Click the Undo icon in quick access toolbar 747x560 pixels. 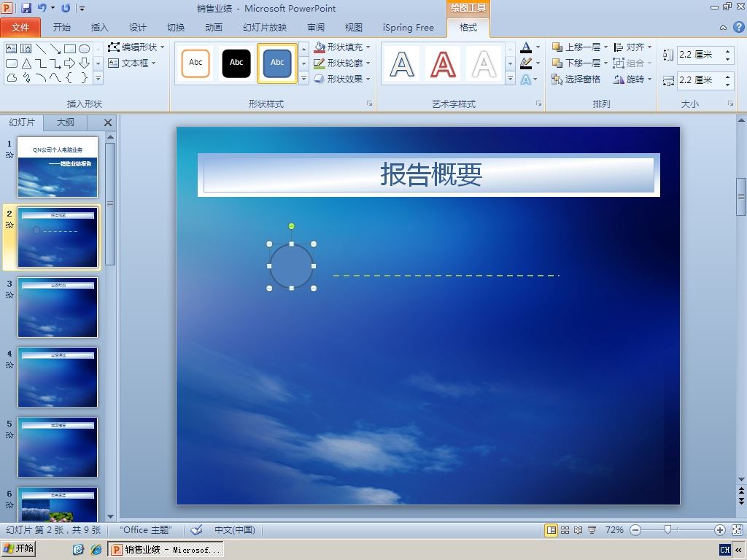42,8
